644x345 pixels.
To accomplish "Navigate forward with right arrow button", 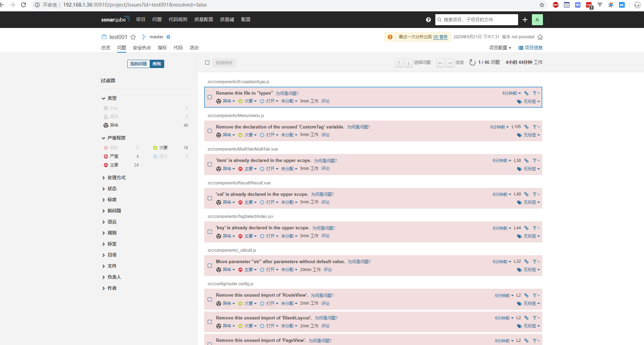I will (x=450, y=63).
